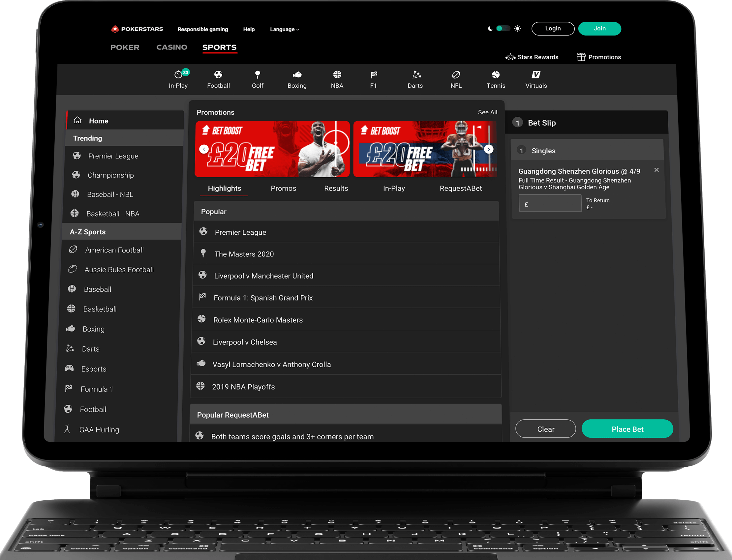Open the Language dropdown
Viewport: 732px width, 560px height.
coord(285,29)
